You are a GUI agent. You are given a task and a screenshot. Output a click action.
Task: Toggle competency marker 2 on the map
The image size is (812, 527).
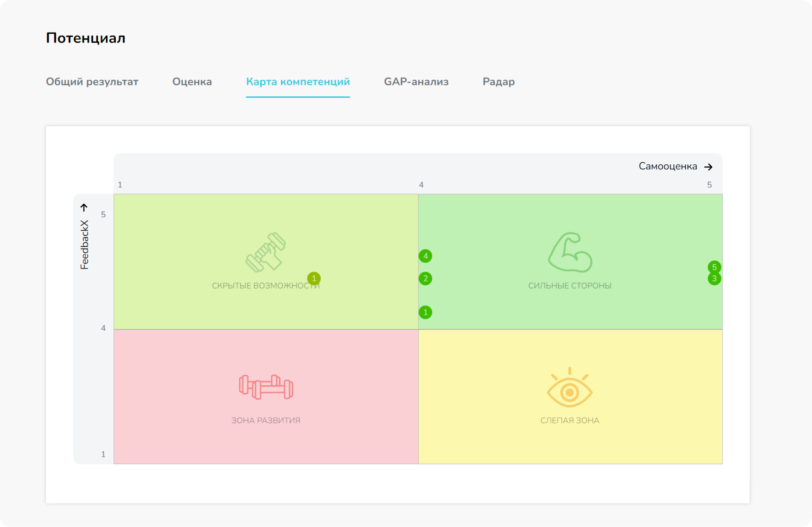[425, 279]
